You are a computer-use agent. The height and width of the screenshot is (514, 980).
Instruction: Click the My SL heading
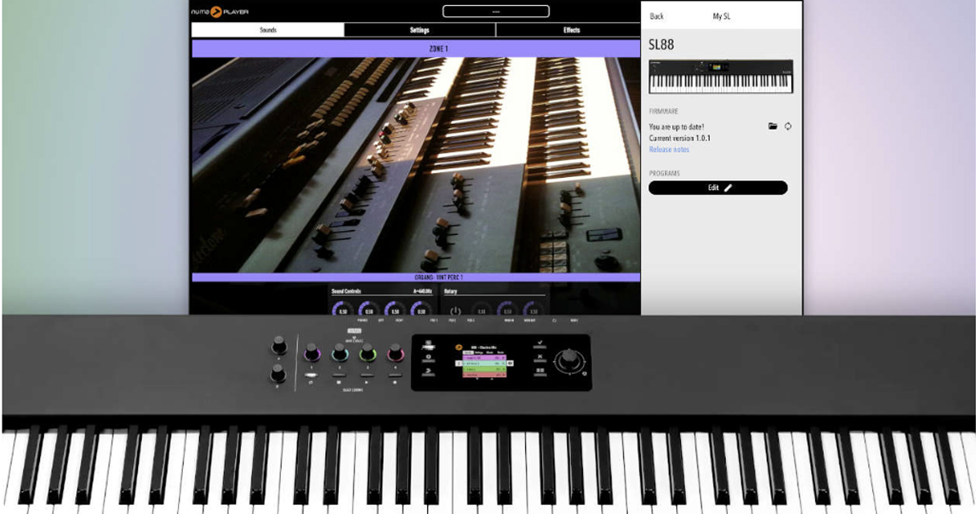click(x=722, y=16)
